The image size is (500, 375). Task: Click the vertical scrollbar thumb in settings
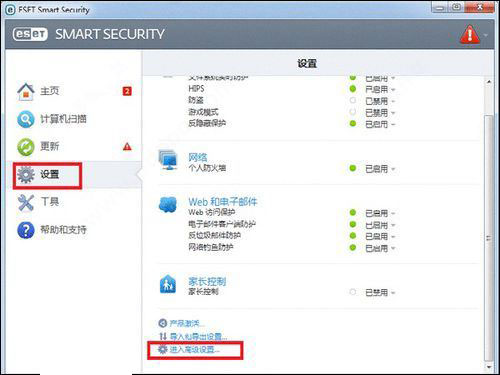point(489,238)
